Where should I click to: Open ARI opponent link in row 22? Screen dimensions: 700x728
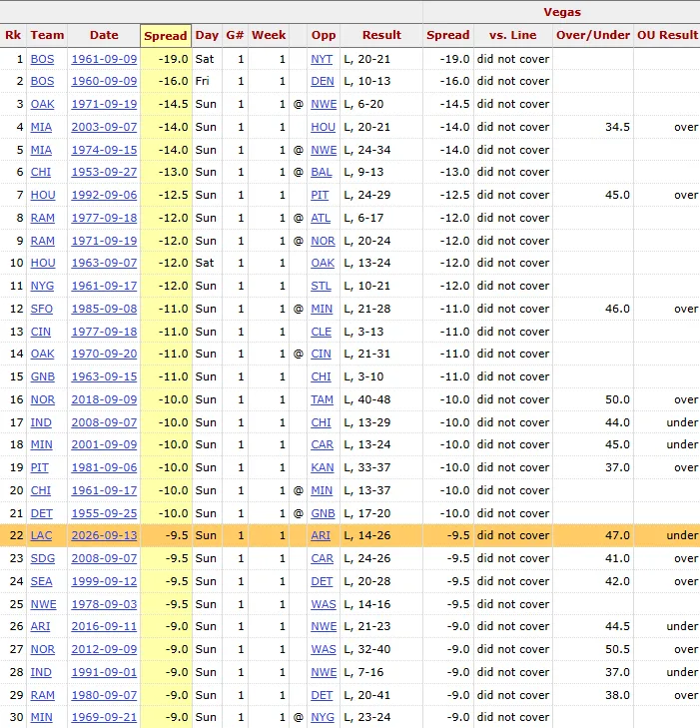click(321, 536)
